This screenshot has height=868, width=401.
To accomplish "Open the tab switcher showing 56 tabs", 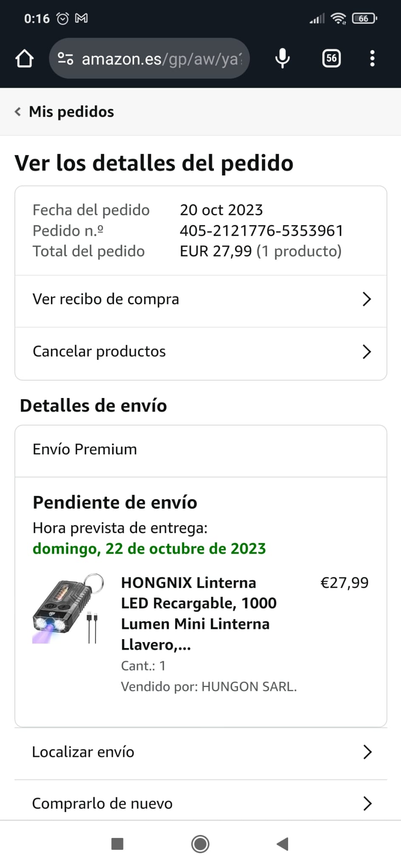I will pyautogui.click(x=331, y=58).
